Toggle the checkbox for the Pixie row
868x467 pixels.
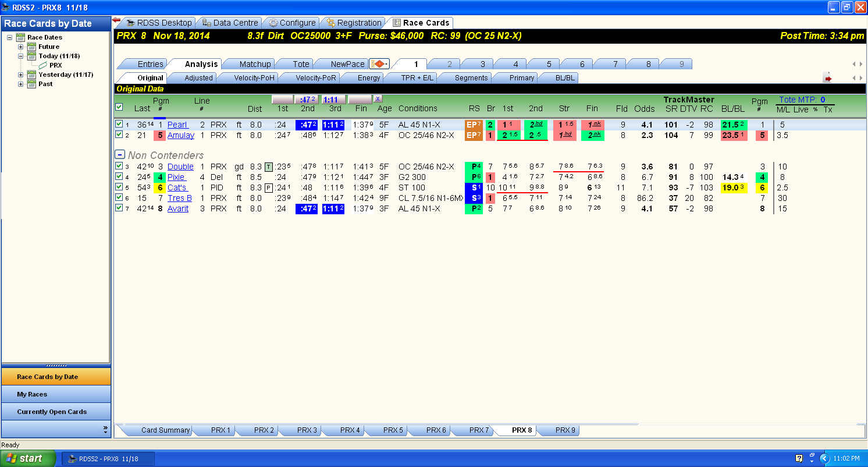point(119,176)
